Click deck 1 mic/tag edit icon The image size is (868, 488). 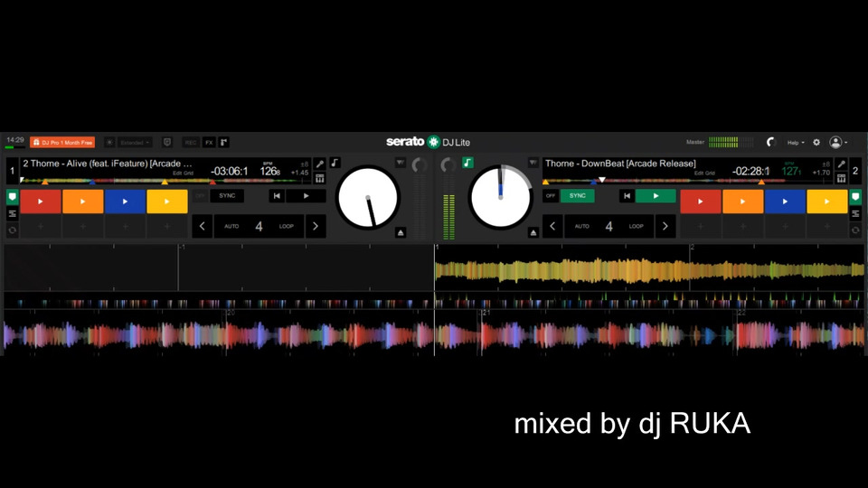click(x=320, y=164)
